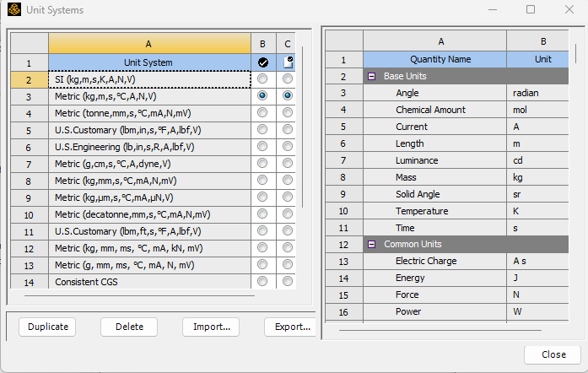Click the black checkmark icon in column B header row
The width and height of the screenshot is (588, 373).
pos(263,62)
